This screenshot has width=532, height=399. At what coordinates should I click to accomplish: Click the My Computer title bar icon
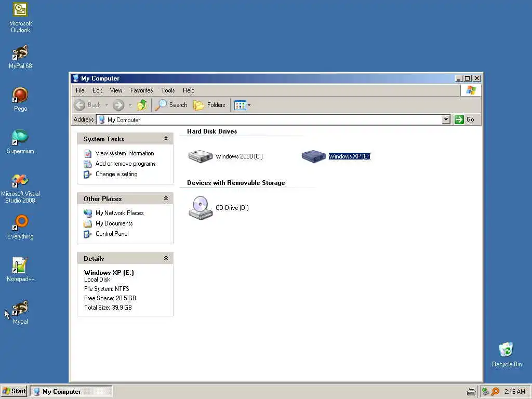pyautogui.click(x=76, y=78)
